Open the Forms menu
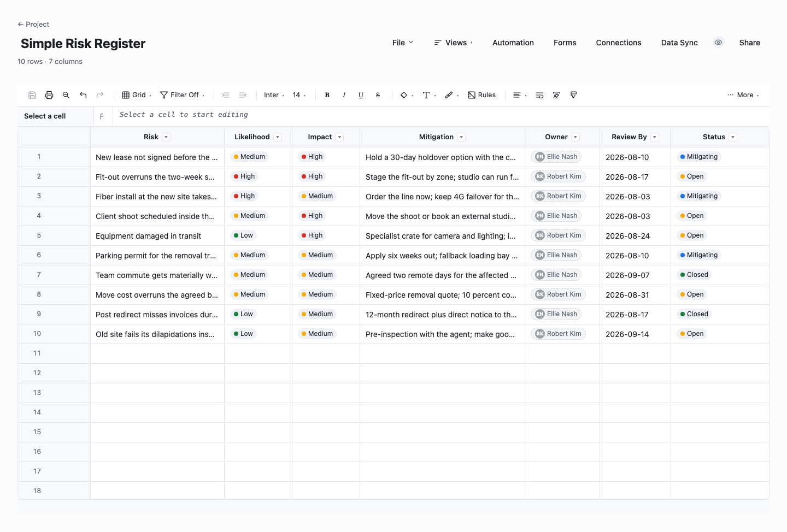The height and width of the screenshot is (532, 787). 565,43
